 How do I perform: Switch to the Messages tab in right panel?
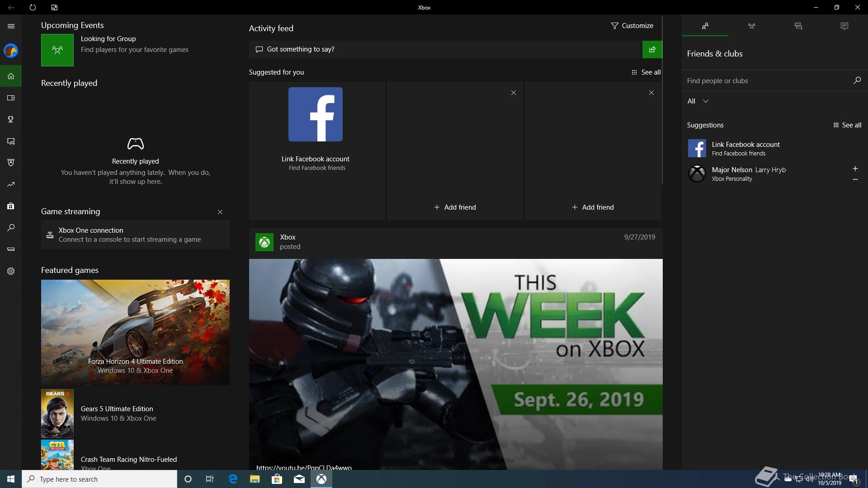(798, 26)
